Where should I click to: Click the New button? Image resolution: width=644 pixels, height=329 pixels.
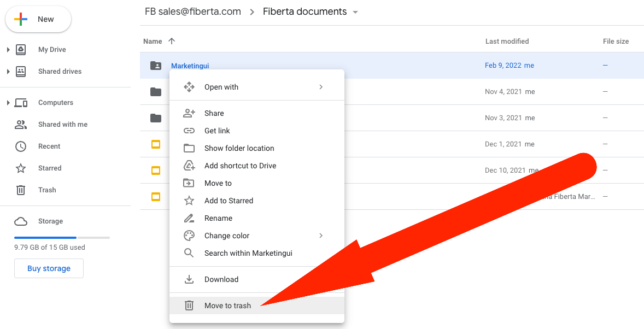point(38,19)
